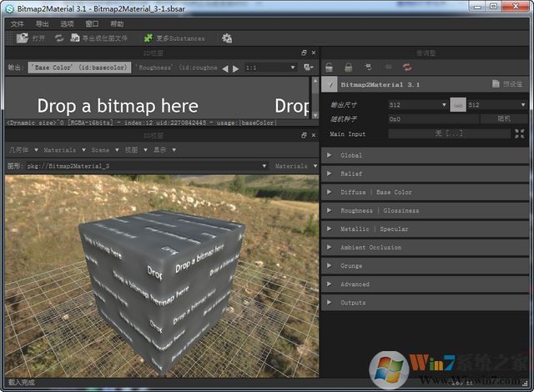Click the 随机 (Random) seed button
Viewport: 534px width, 392px height.
(503, 119)
